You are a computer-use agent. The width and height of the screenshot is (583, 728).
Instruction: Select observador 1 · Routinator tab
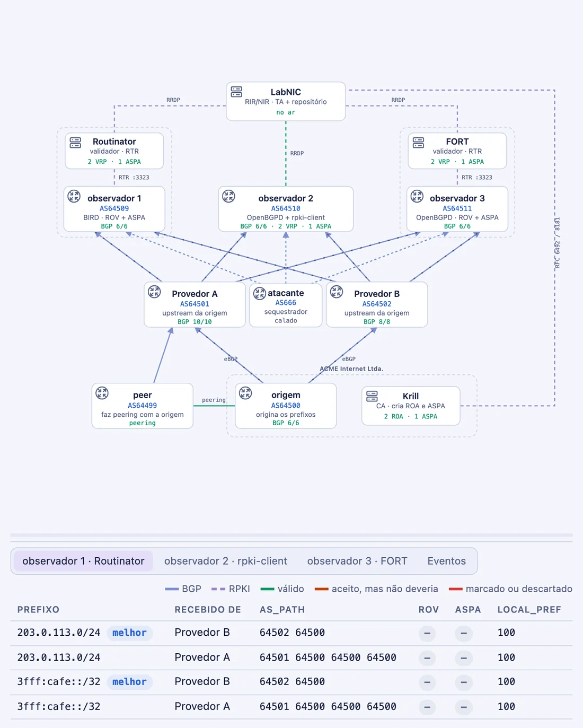83,561
